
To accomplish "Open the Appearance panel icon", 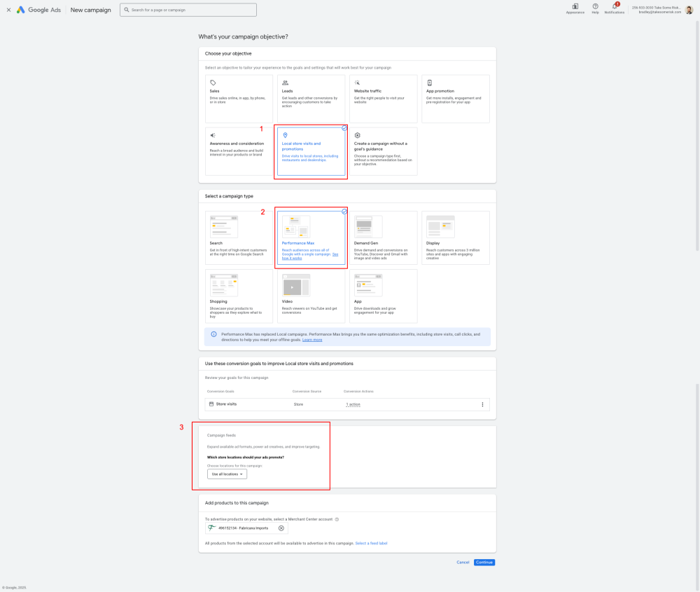I will pos(575,7).
